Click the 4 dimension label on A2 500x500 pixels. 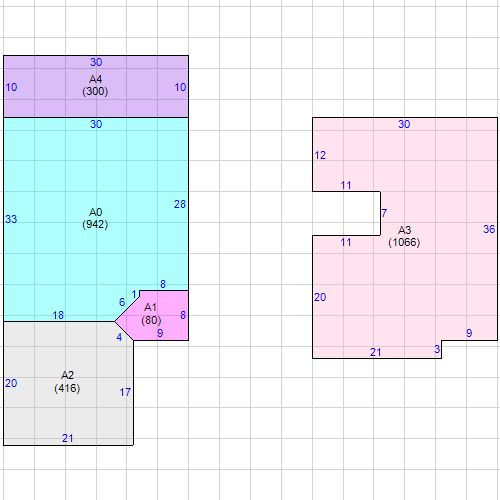pos(119,337)
